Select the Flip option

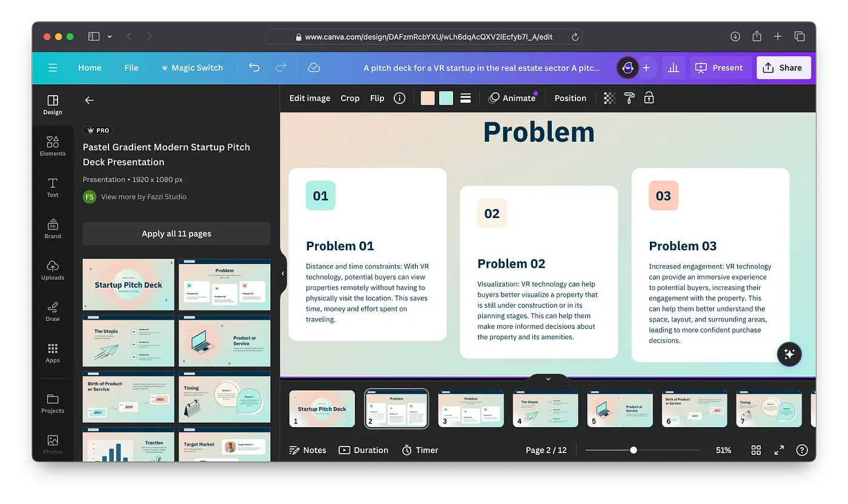377,98
